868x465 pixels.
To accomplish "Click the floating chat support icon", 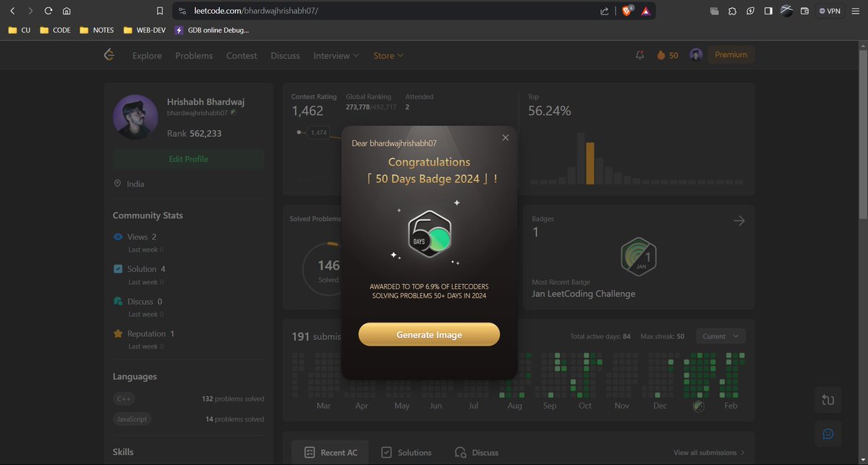I will point(828,434).
